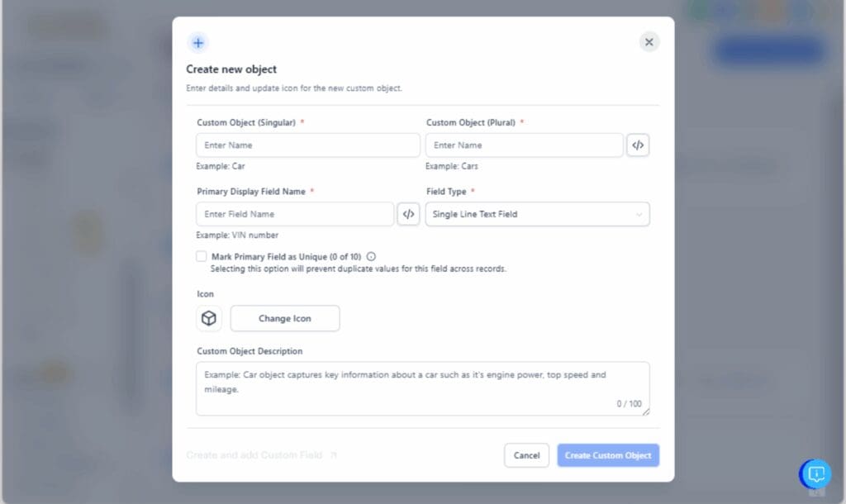This screenshot has width=846, height=504.
Task: Open the API name editor beside Custom Object Plural
Action: click(x=638, y=145)
